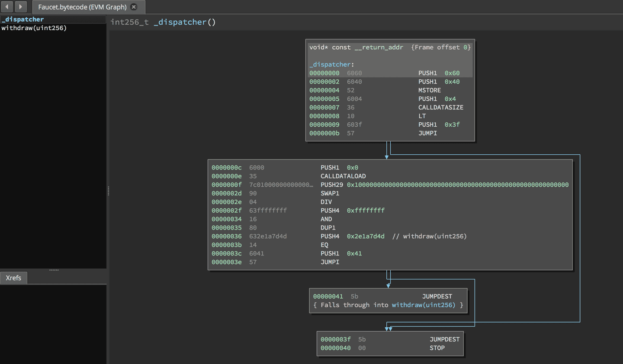Click the left panel resize grip dots

(x=54, y=270)
